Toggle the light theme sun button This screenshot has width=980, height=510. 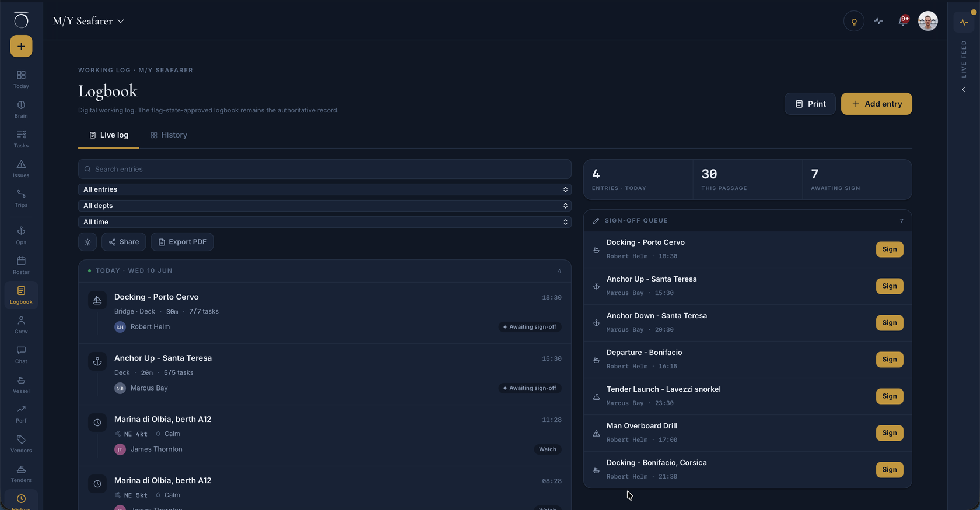pos(87,242)
